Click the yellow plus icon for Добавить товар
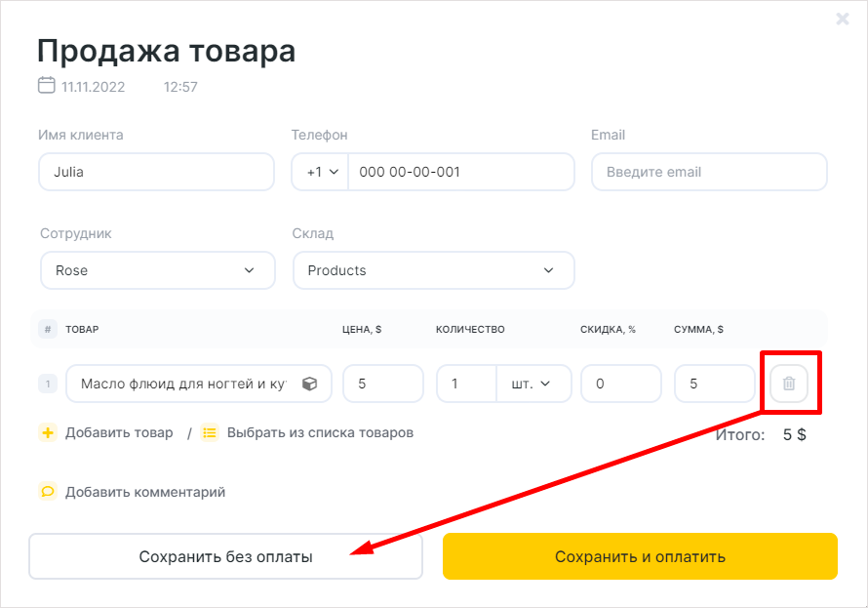This screenshot has width=868, height=608. 48,432
